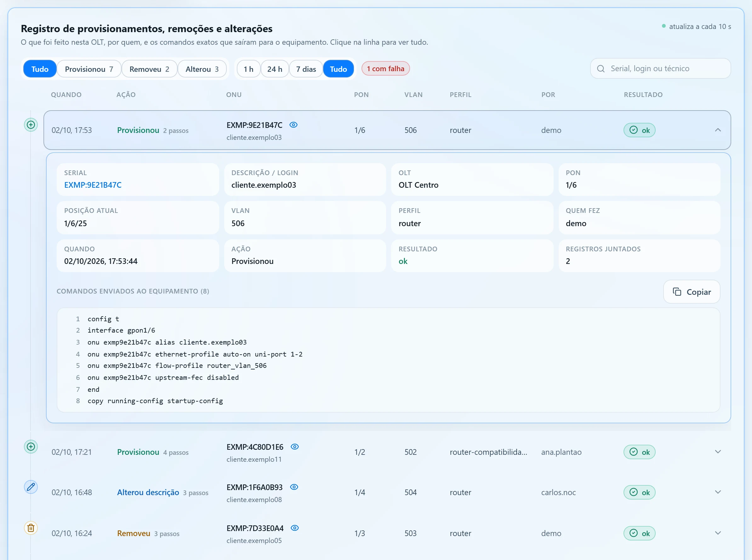Click the Provisionou label in 17:21 row
This screenshot has width=752, height=560.
click(x=138, y=452)
